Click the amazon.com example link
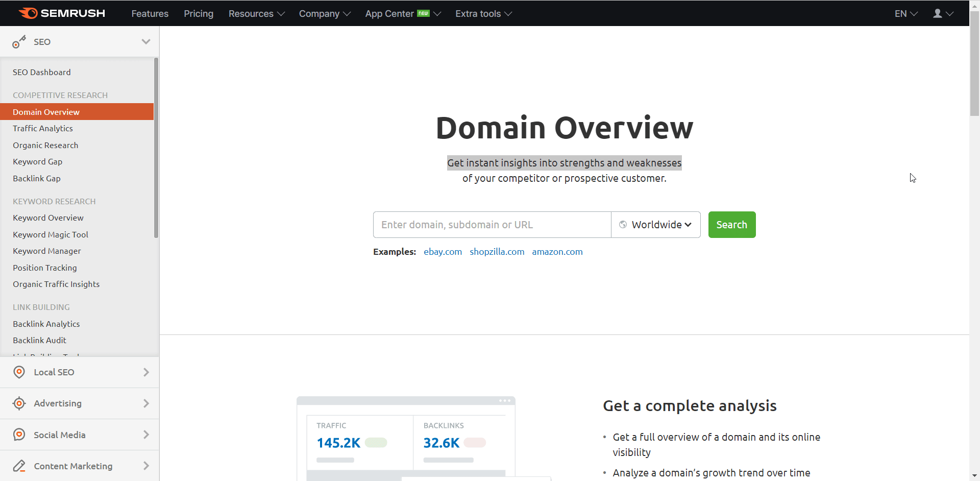 [x=557, y=252]
